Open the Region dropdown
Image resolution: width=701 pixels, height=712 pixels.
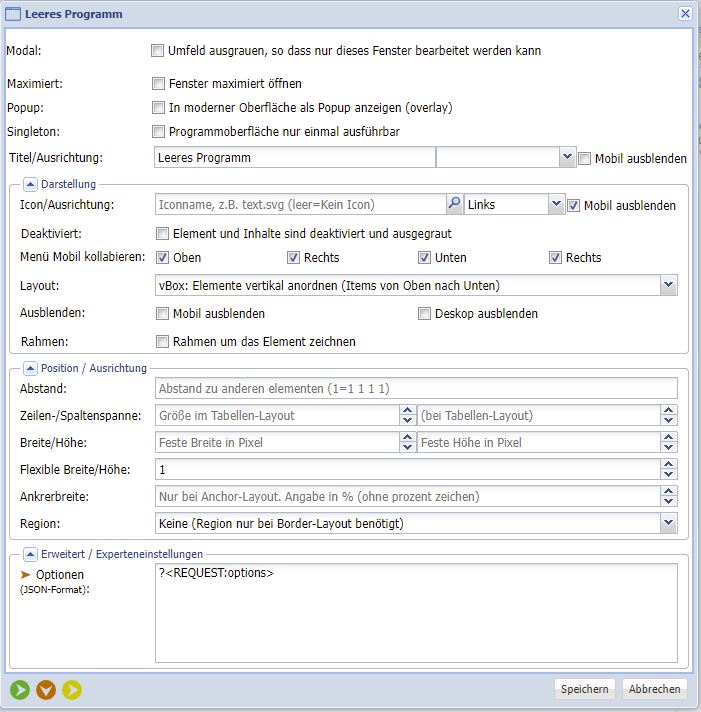pos(668,523)
